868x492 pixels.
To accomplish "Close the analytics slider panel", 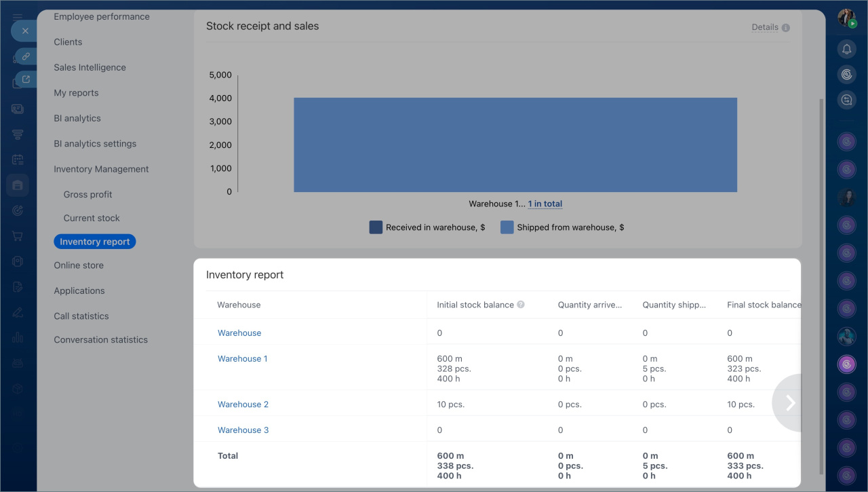I will coord(25,31).
